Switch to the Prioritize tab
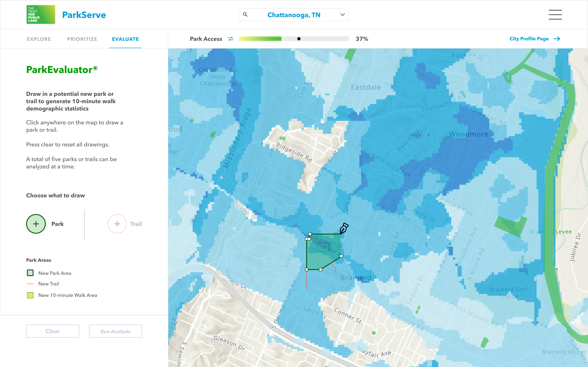 pos(82,39)
